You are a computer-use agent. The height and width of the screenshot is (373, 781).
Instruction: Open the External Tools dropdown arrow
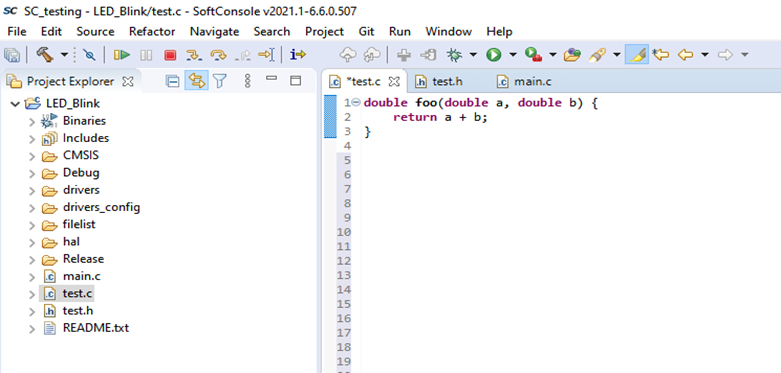coord(552,55)
